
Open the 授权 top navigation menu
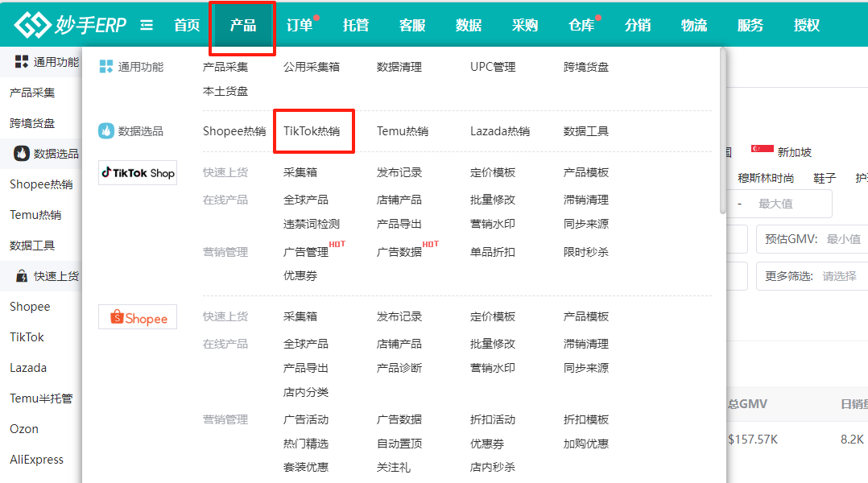[x=807, y=25]
